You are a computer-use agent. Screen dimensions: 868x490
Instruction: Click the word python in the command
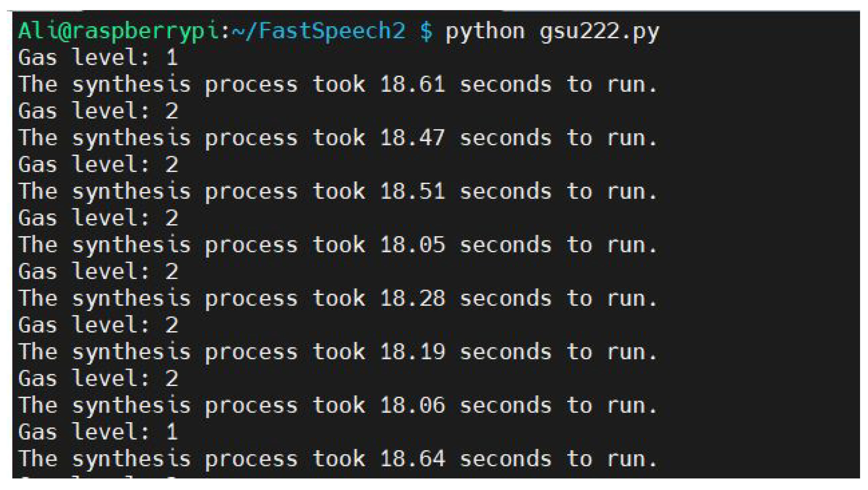point(485,32)
